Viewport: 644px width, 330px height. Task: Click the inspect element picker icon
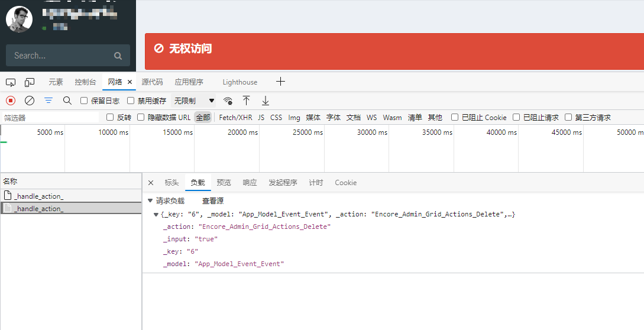tap(11, 82)
